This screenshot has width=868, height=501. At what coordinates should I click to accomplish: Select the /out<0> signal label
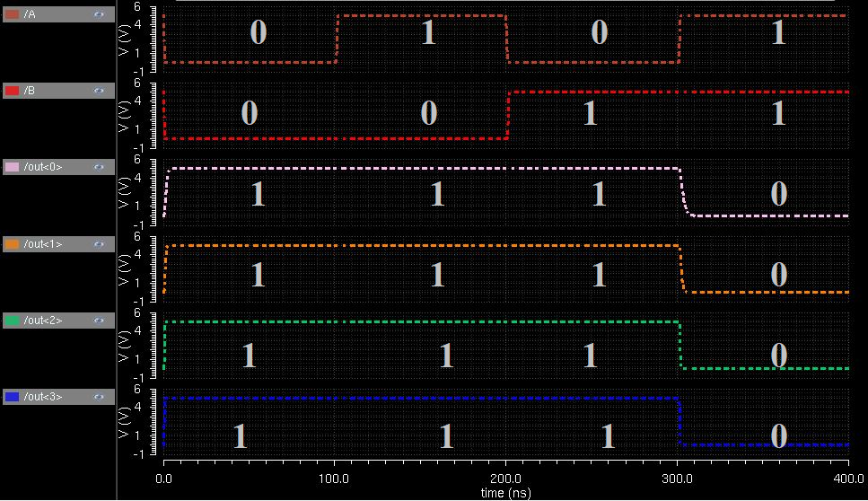coord(43,167)
